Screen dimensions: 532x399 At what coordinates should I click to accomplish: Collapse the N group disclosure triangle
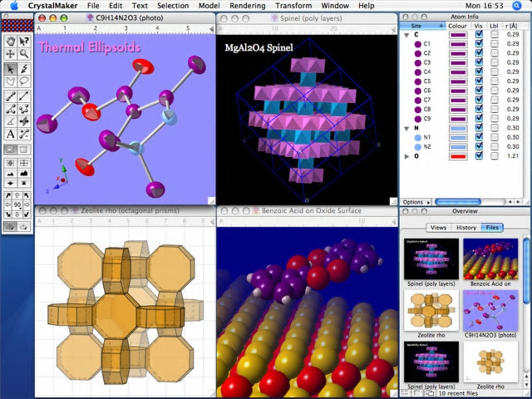pyautogui.click(x=406, y=129)
